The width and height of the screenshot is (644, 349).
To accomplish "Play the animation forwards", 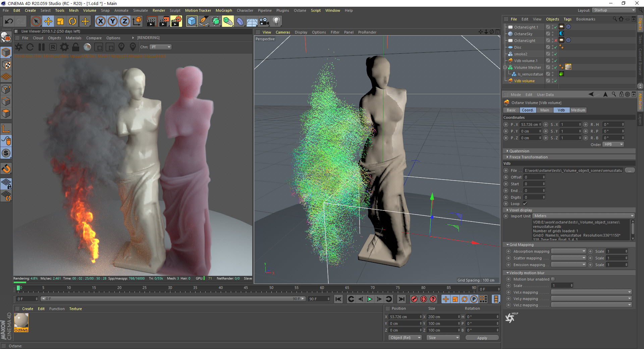I will tap(370, 299).
